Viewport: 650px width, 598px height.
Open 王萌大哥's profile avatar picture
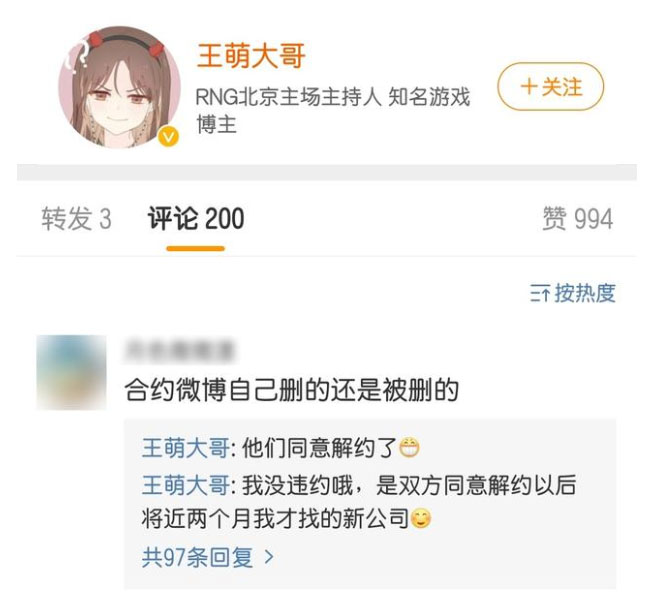coord(119,87)
